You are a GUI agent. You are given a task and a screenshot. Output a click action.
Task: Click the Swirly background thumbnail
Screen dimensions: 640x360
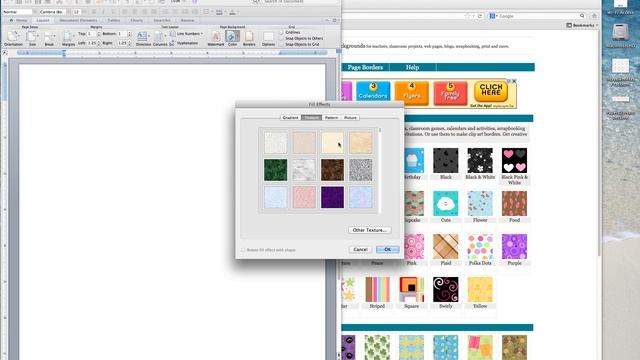point(446,289)
